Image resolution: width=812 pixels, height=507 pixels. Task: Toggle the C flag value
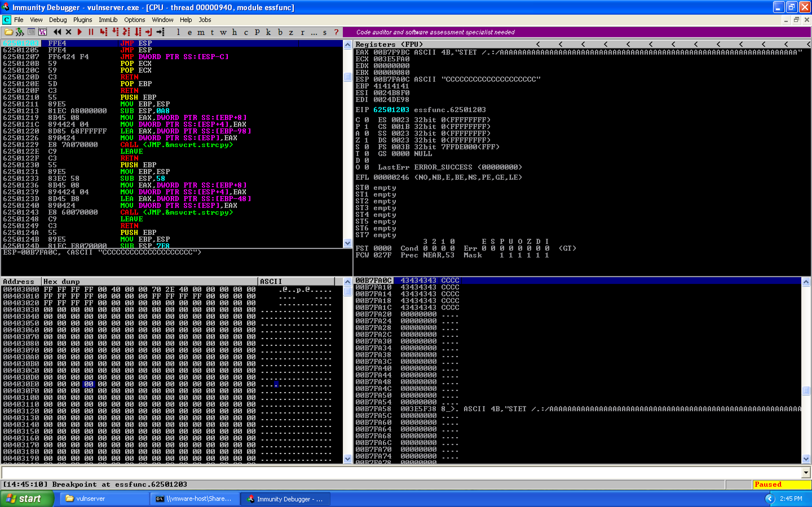367,120
